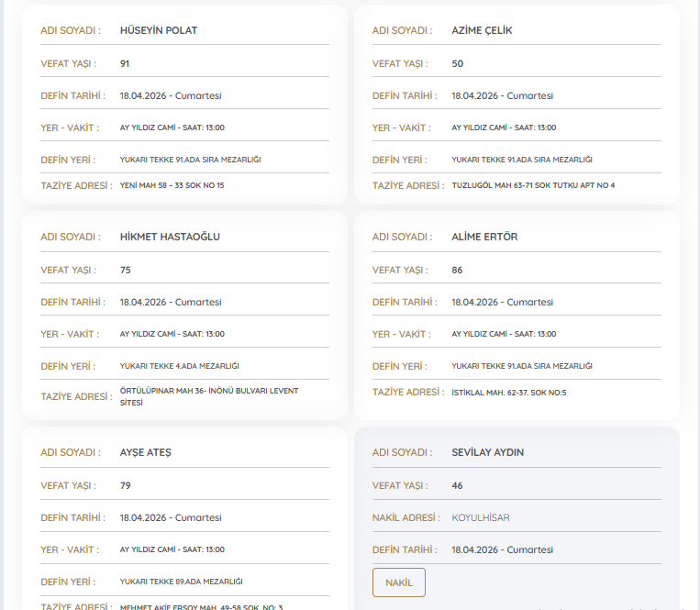700x610 pixels.
Task: Click the burial date in Sevilay Aydın's card
Action: (502, 550)
